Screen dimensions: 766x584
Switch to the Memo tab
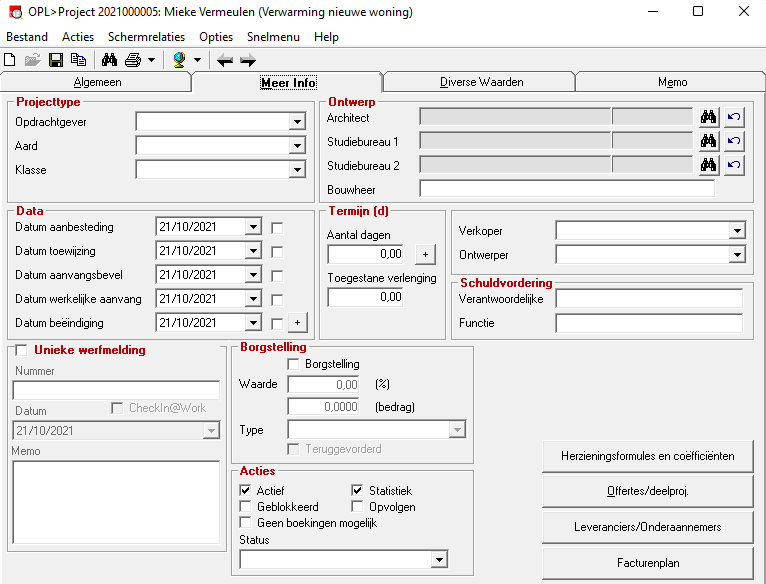coord(672,82)
